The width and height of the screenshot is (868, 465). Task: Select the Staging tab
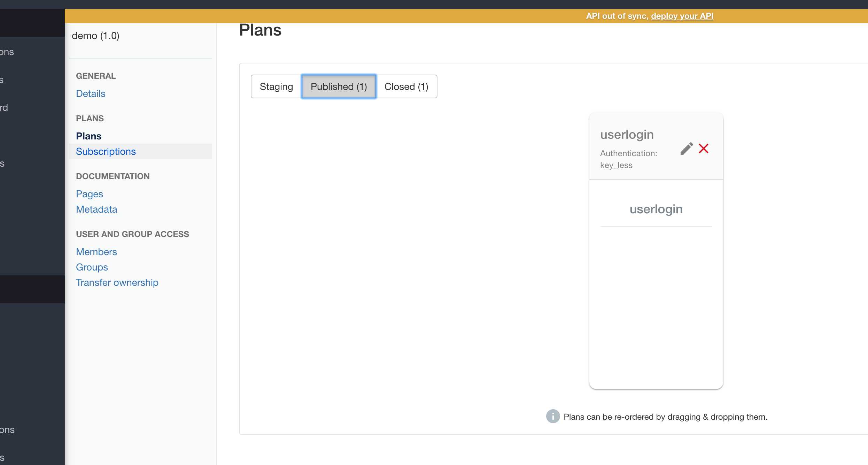tap(276, 86)
